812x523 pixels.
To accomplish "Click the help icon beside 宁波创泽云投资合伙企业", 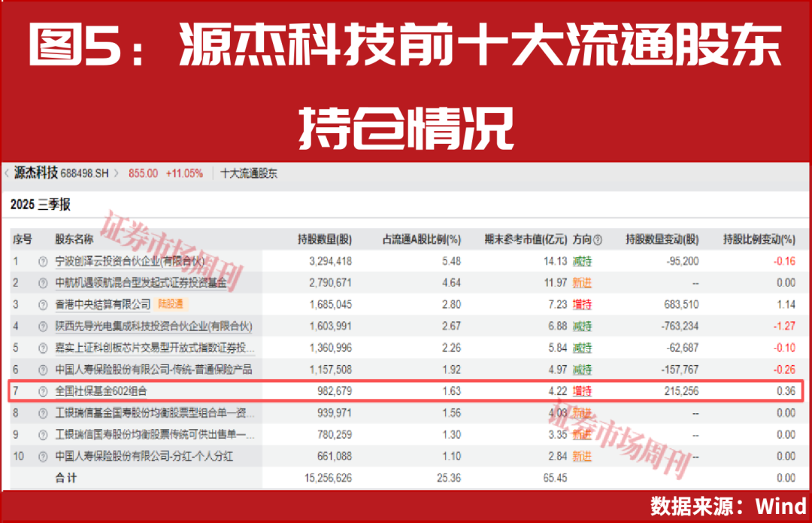I will tap(42, 261).
